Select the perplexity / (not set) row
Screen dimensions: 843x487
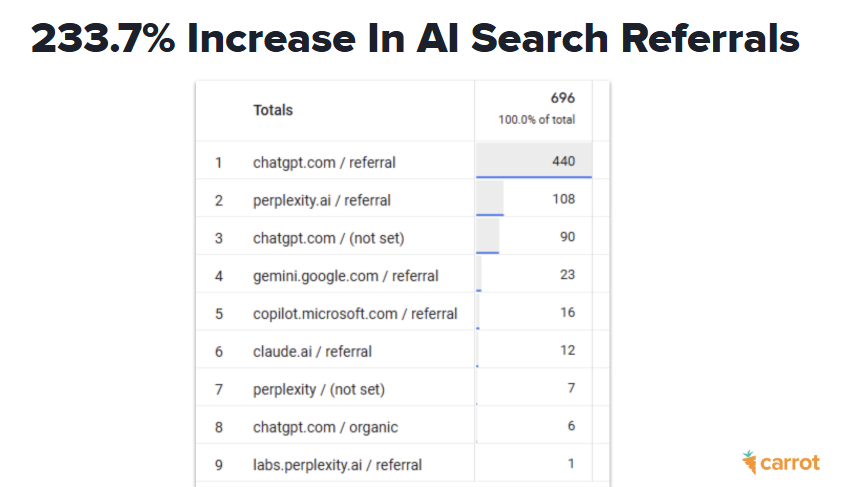pyautogui.click(x=318, y=389)
